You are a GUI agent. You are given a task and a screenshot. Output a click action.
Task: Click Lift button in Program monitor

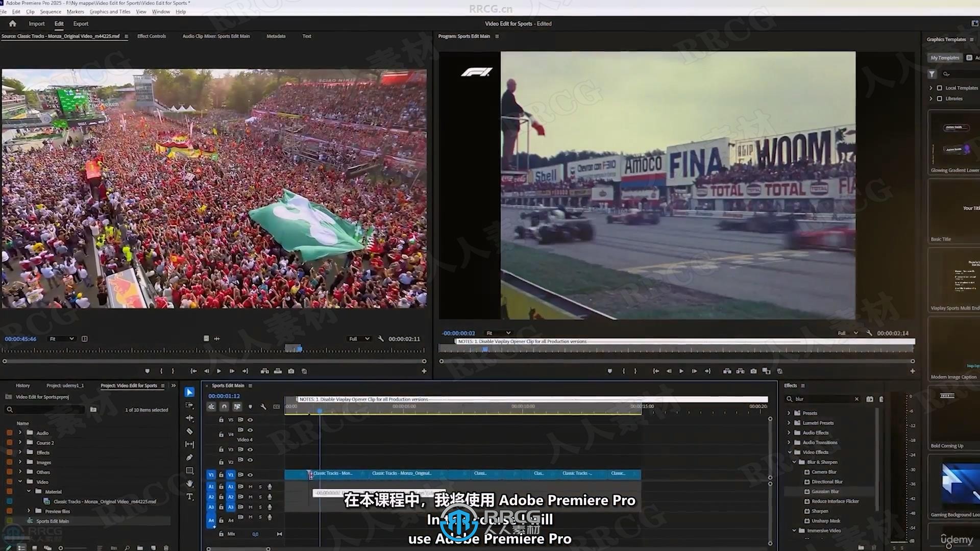coord(727,371)
